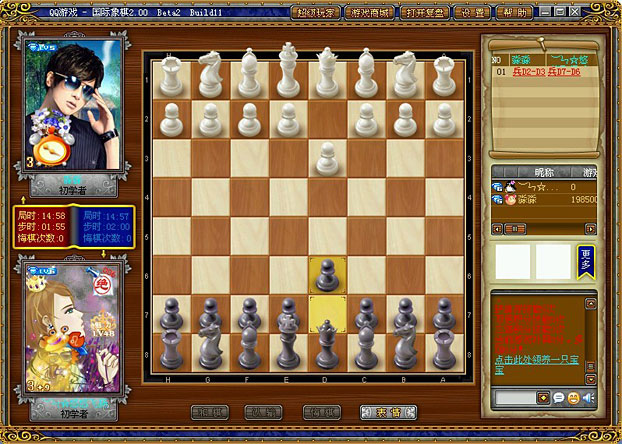Click the 更多 ribbon button
The image size is (622, 444).
click(586, 262)
